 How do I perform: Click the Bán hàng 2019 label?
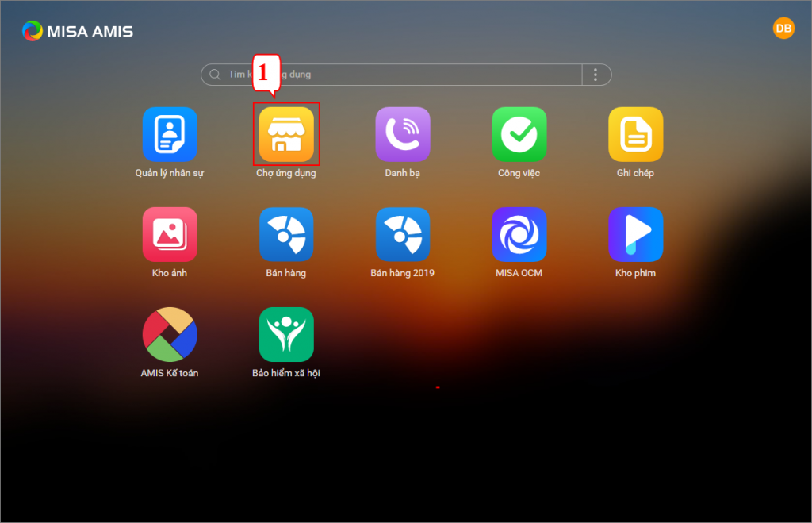(x=403, y=273)
